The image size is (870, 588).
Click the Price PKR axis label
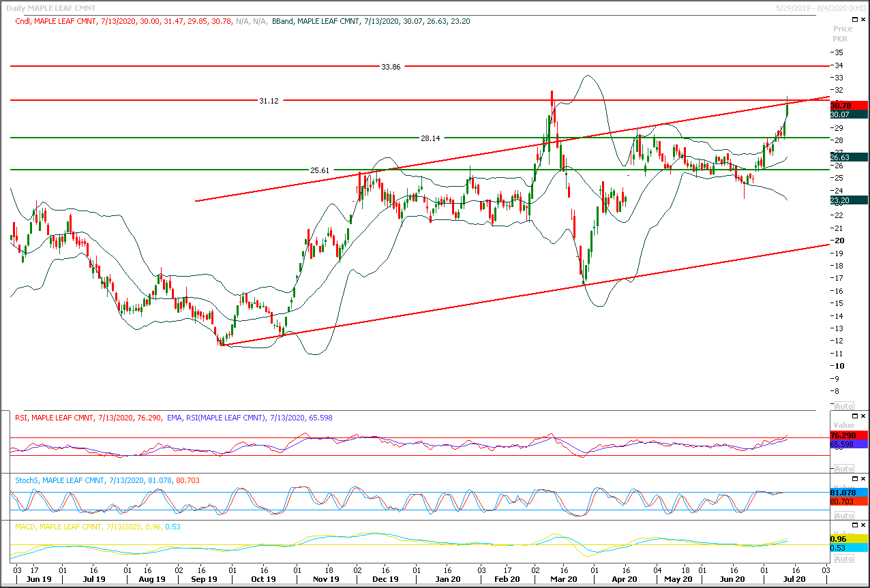843,33
